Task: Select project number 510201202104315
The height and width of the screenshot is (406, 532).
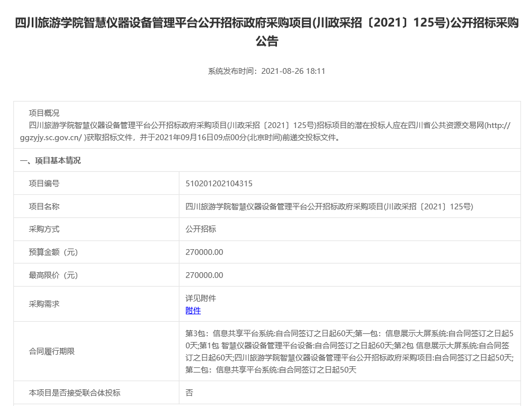Action: point(219,183)
